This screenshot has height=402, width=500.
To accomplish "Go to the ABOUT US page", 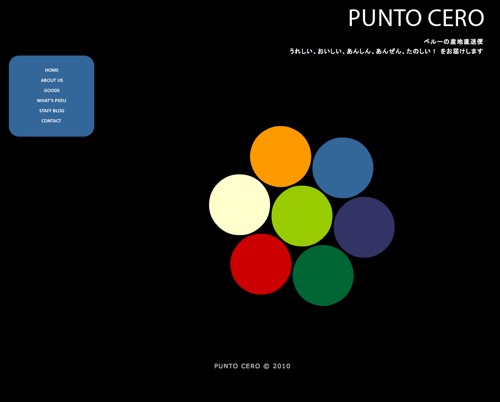I will (x=52, y=80).
